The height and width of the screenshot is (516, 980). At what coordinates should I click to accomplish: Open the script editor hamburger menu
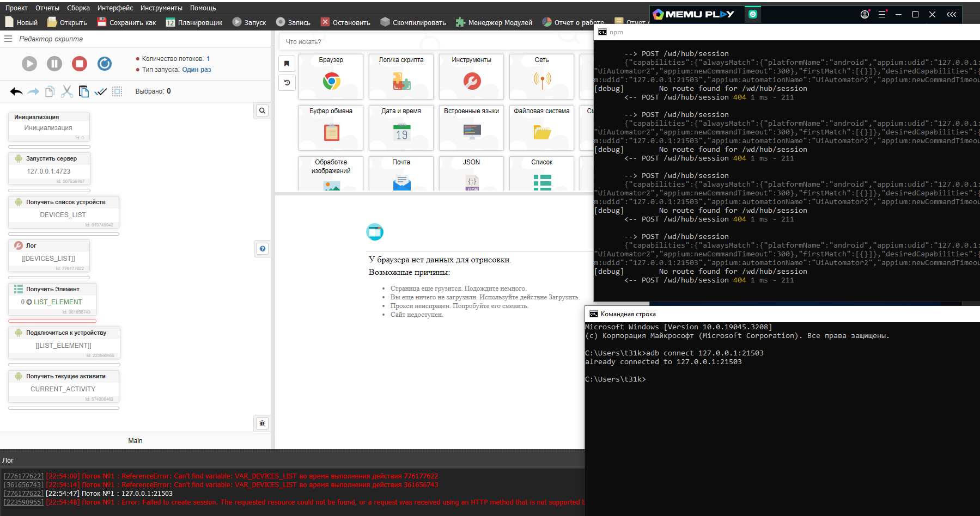point(8,39)
